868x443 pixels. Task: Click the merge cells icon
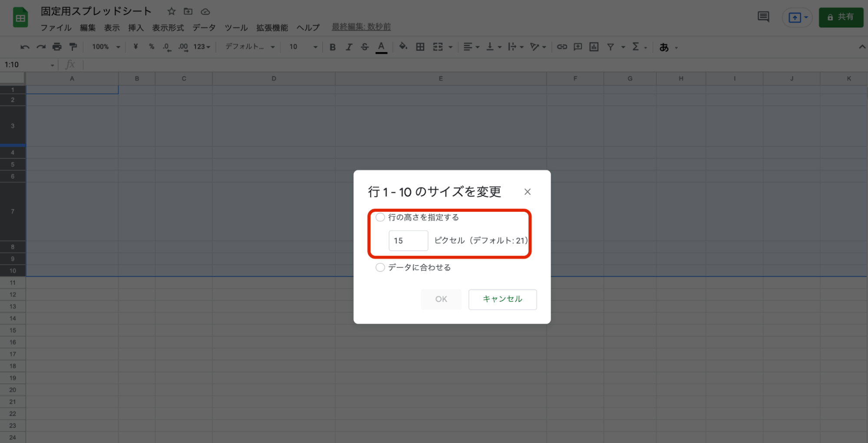(x=438, y=47)
